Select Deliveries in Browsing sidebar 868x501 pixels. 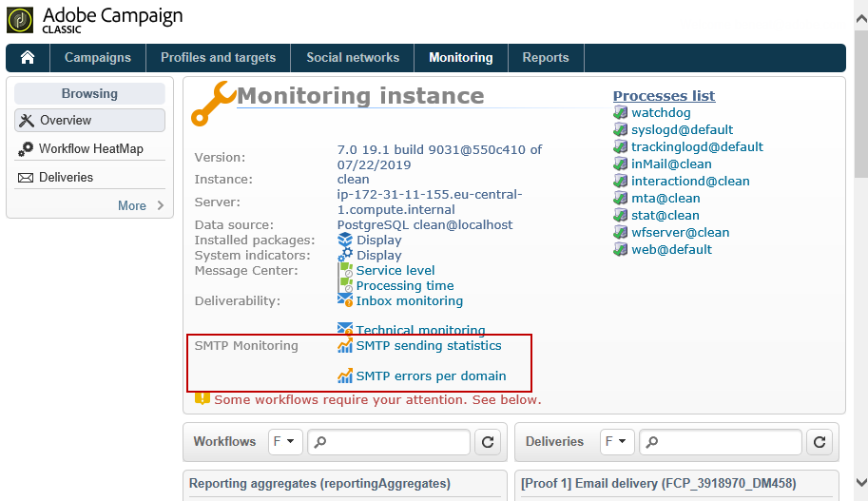[x=89, y=178]
